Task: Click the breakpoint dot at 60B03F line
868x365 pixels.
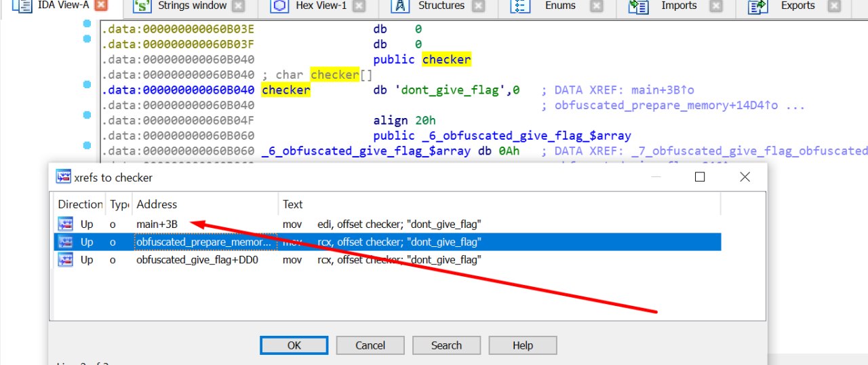Action: [x=87, y=39]
